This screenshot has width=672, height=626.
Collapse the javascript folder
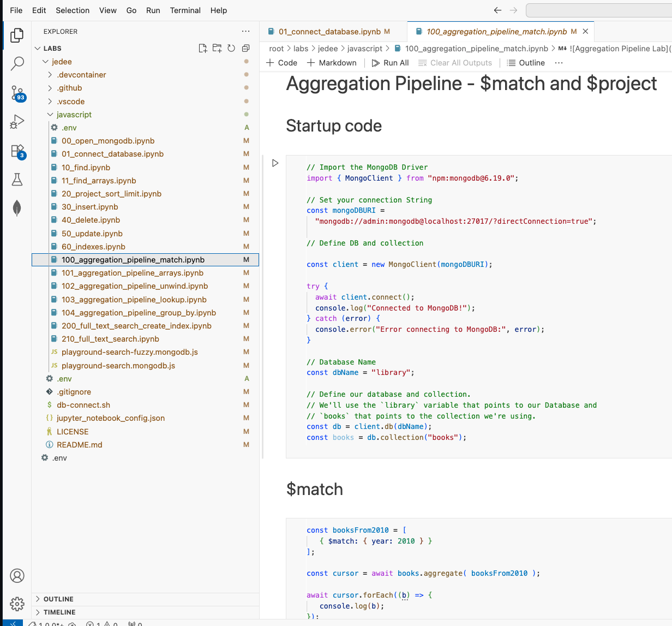pyautogui.click(x=74, y=115)
